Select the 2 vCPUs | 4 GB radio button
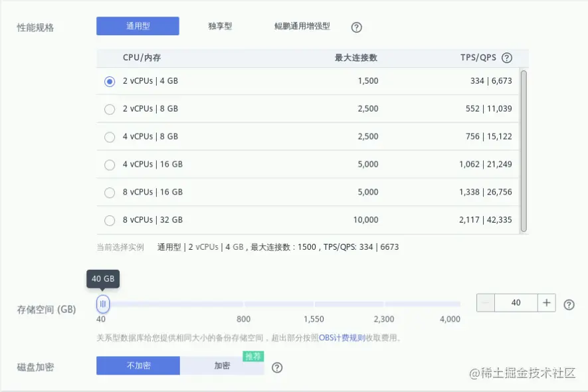 click(110, 82)
